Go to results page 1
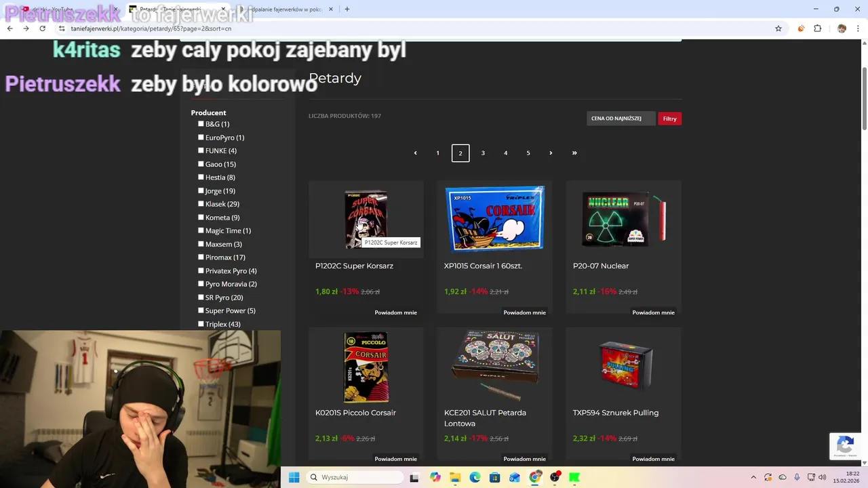 (x=437, y=153)
